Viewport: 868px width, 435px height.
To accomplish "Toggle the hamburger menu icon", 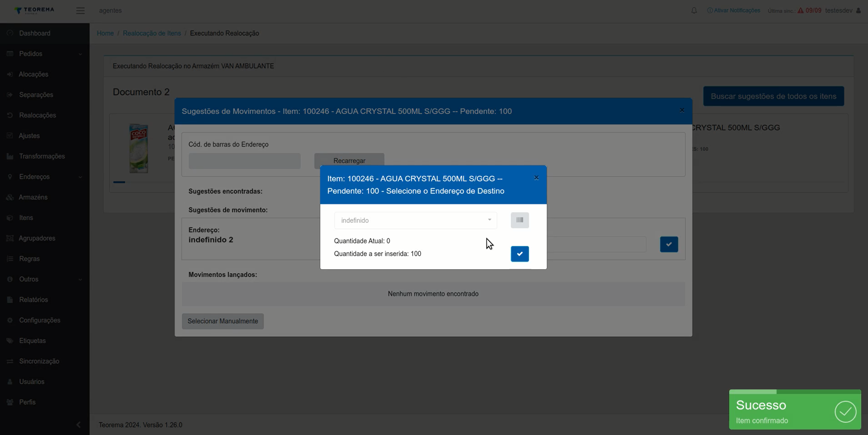I will [80, 10].
